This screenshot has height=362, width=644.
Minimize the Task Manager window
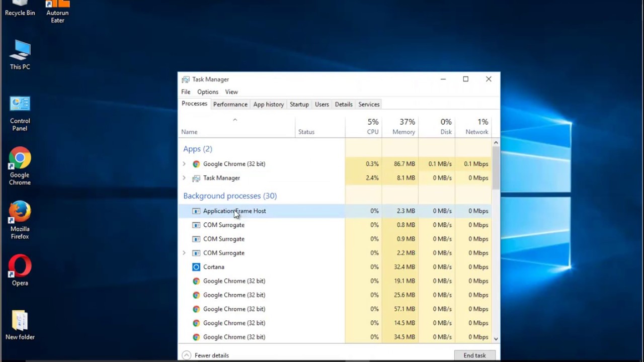443,79
